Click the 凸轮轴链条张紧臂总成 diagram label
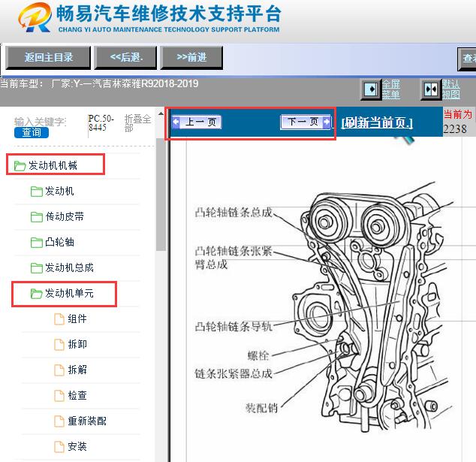The image size is (476, 462). pyautogui.click(x=233, y=258)
